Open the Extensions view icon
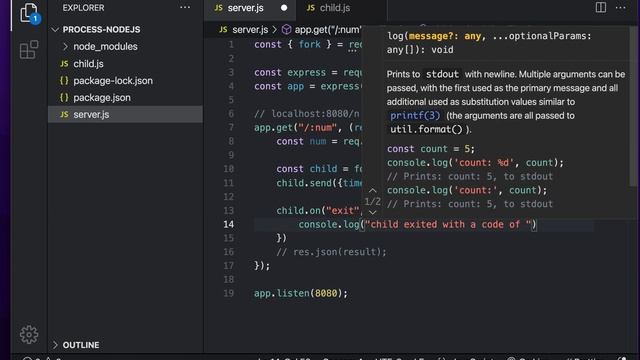This screenshot has height=360, width=640. coord(29,49)
